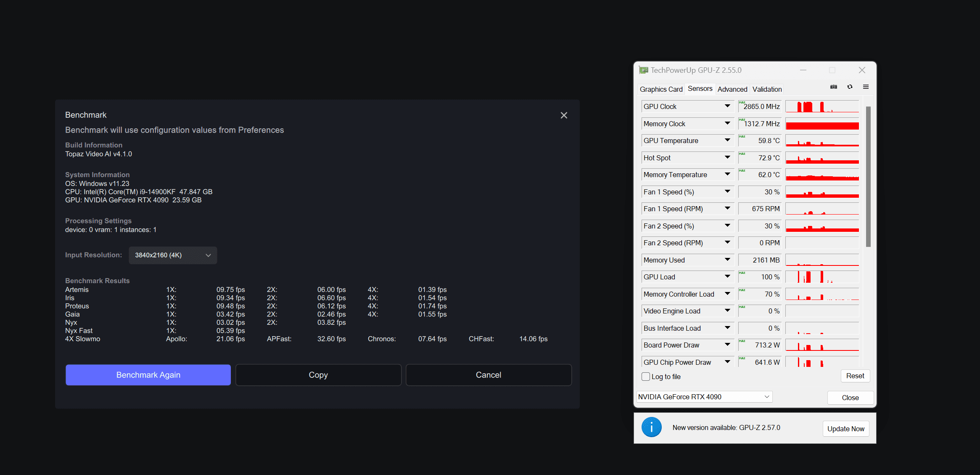The height and width of the screenshot is (475, 980).
Task: Open the GPU Load sensor dropdown
Action: tap(727, 277)
